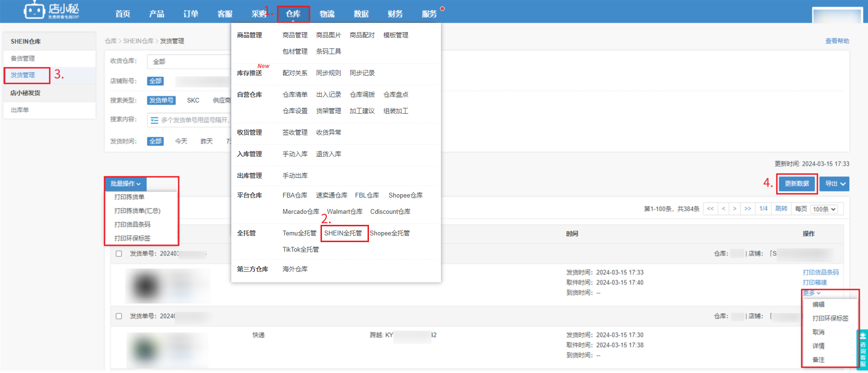Open 仓库清单 menu entry
868x373 pixels.
coord(295,94)
